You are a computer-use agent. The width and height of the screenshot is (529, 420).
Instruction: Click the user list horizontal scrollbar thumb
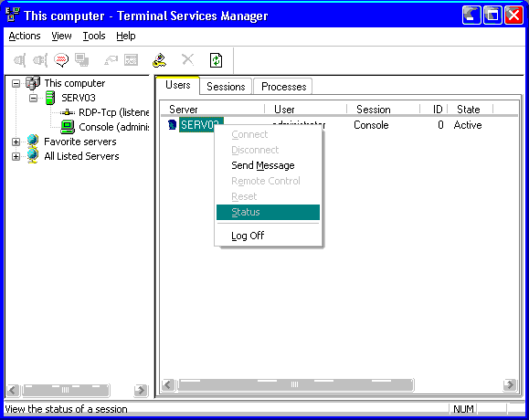coord(295,384)
